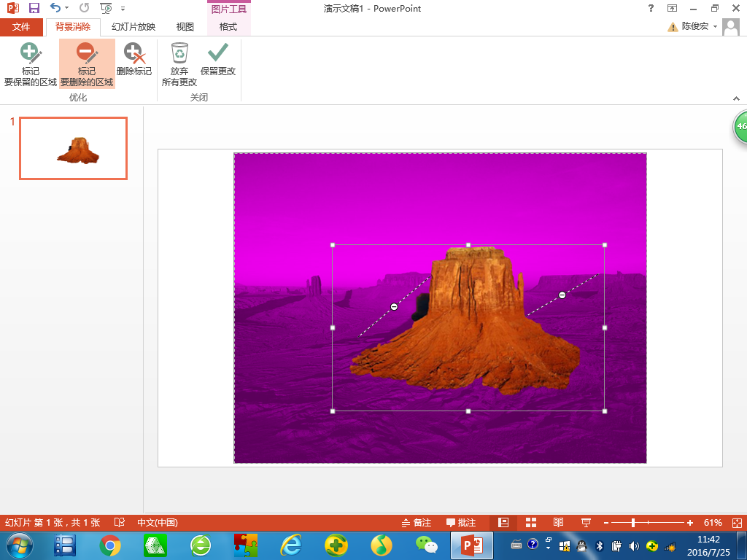Open undo history dropdown arrow
The height and width of the screenshot is (560, 747).
(x=66, y=8)
